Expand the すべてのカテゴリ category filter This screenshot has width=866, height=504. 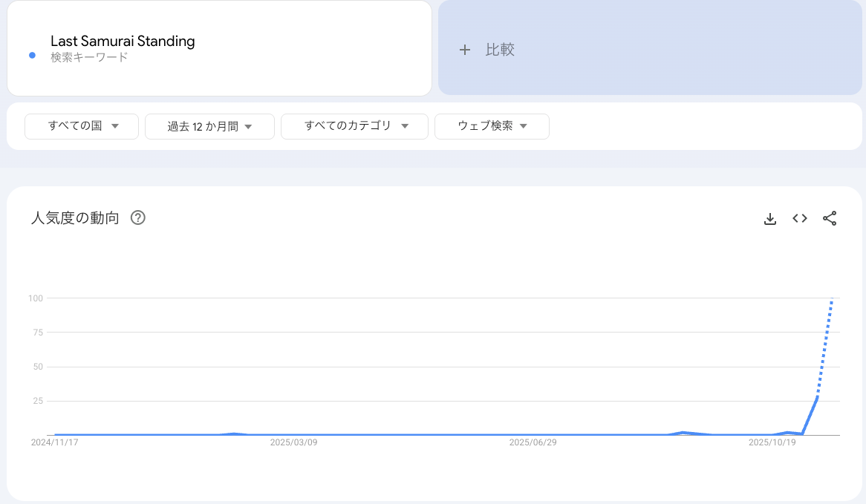[x=354, y=126]
